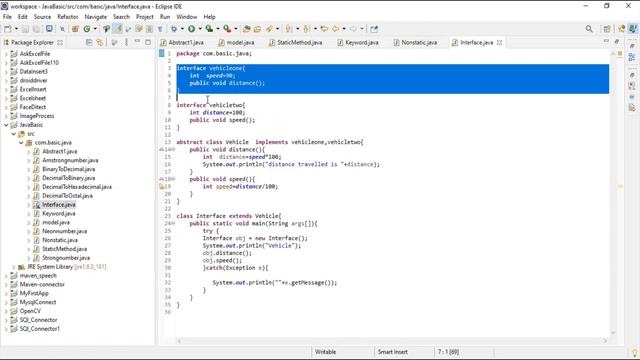Minimize the Package Explorer panel
Viewport: 640px width, 360px height.
138,42
